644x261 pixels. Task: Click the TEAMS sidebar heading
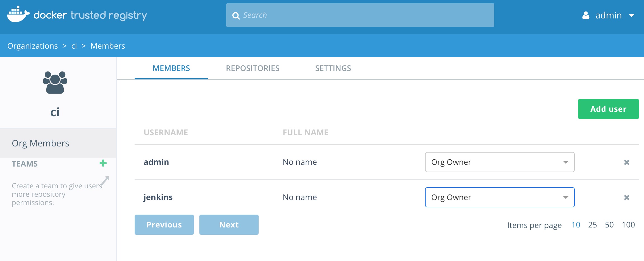(25, 164)
